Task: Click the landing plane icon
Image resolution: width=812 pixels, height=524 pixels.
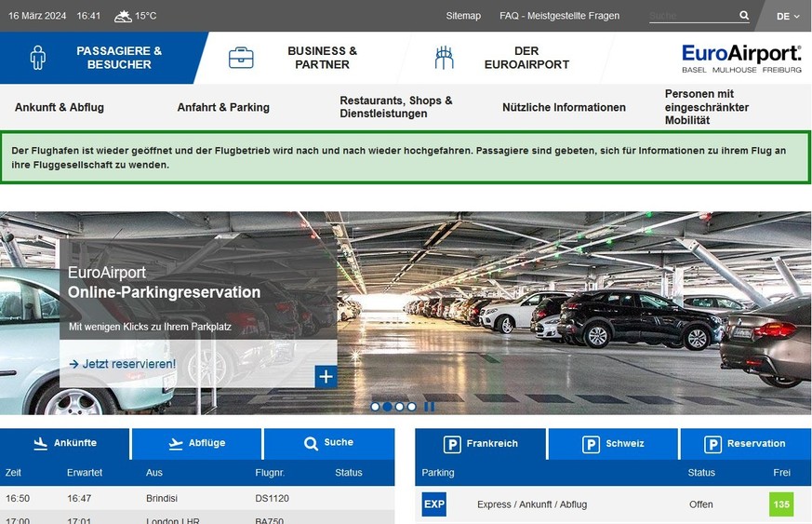Action: [40, 444]
